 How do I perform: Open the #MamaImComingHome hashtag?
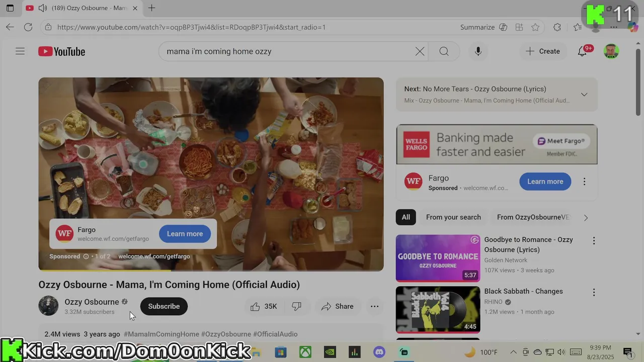click(x=162, y=334)
